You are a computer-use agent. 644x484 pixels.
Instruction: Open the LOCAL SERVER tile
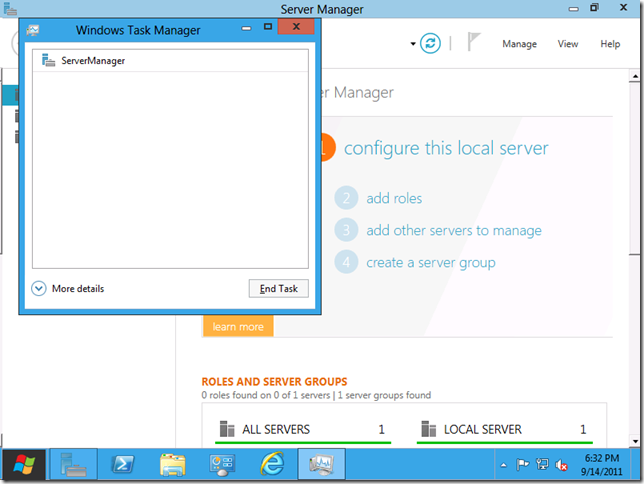504,430
